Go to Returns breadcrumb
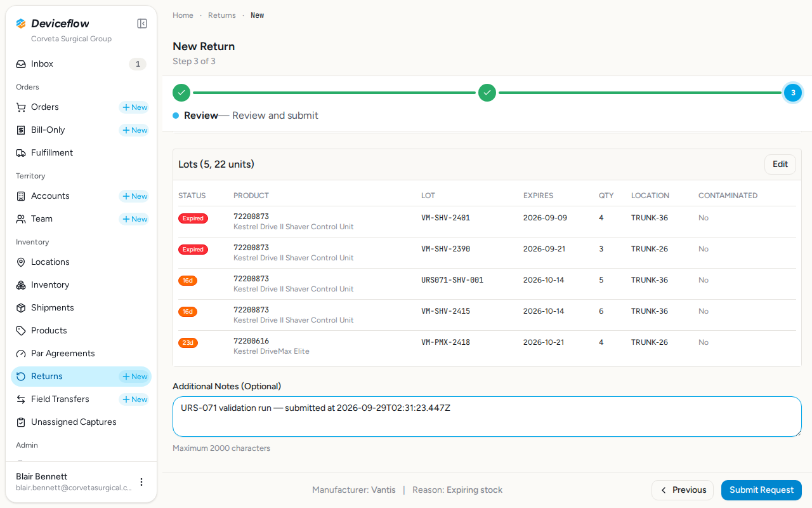Screen dimensions: 812x508 pos(222,15)
